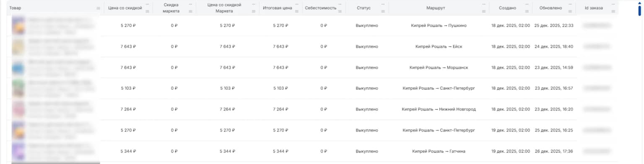Viewport: 644px width, 164px height.
Task: Sort by the Итоговая цена column header
Action: point(277,8)
